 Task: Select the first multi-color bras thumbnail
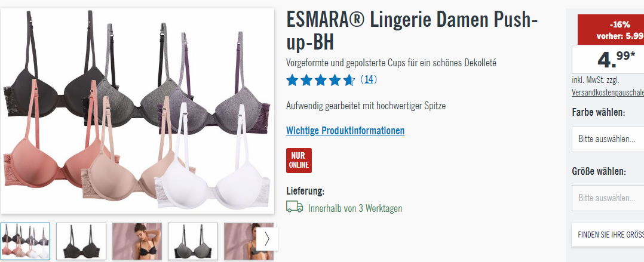26,242
